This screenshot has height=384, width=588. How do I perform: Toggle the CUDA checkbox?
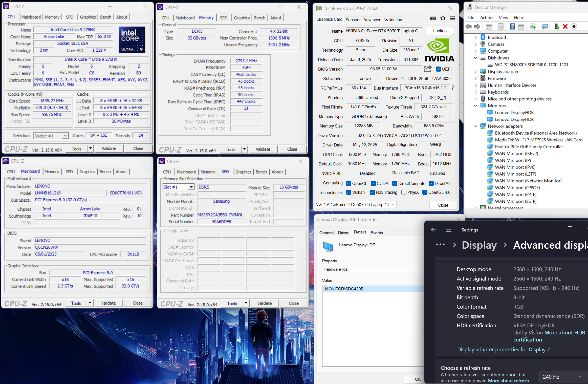(x=373, y=183)
